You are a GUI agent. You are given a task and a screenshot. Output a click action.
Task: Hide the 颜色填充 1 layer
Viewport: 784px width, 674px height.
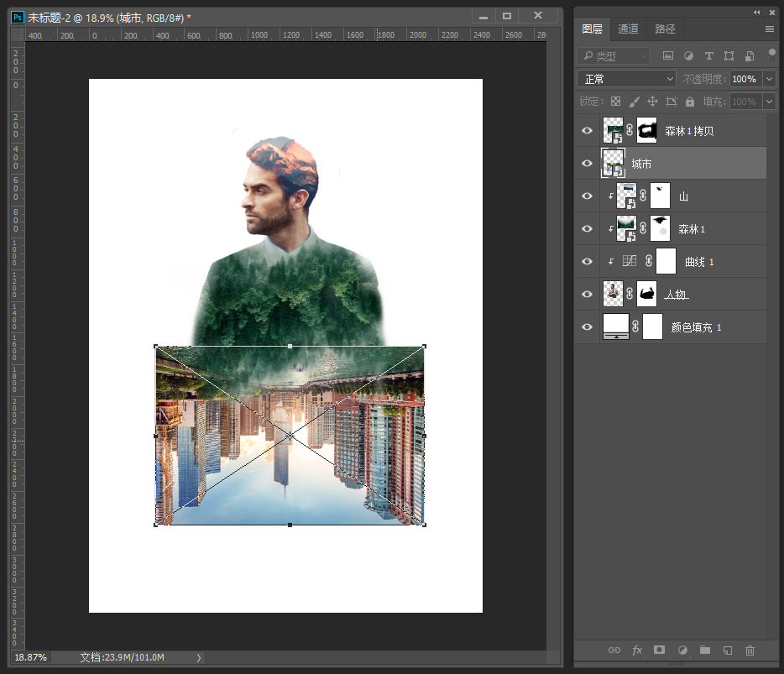coord(587,327)
